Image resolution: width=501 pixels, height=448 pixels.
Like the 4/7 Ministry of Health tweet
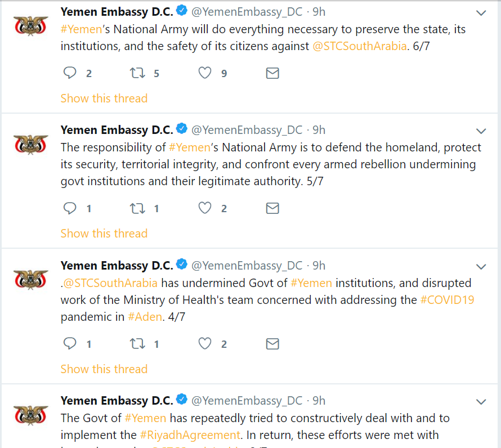click(205, 344)
